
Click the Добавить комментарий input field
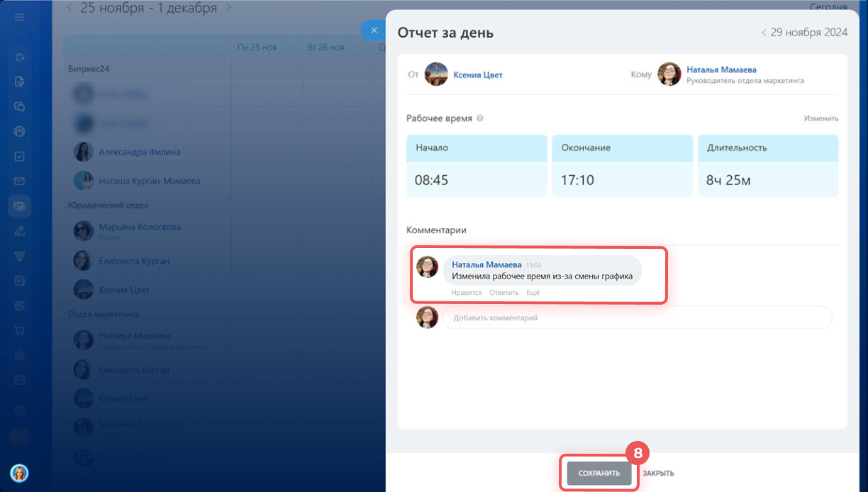(636, 318)
